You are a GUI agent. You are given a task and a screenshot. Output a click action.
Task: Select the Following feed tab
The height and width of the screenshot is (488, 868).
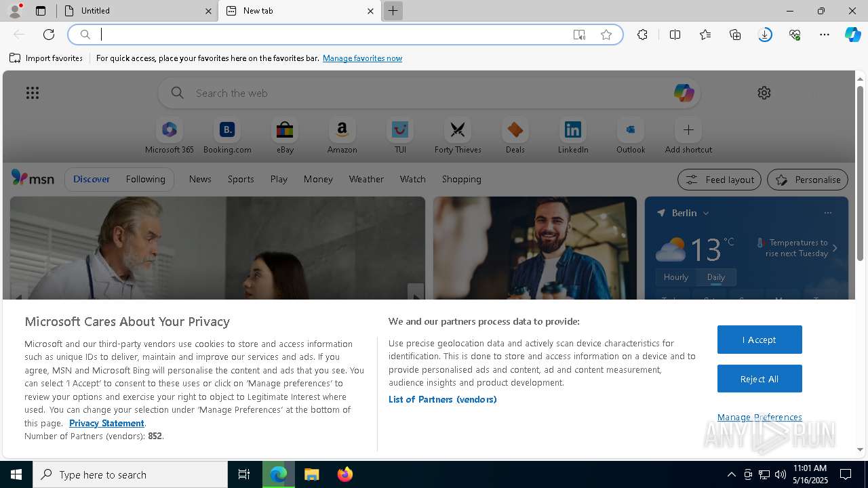click(x=145, y=179)
